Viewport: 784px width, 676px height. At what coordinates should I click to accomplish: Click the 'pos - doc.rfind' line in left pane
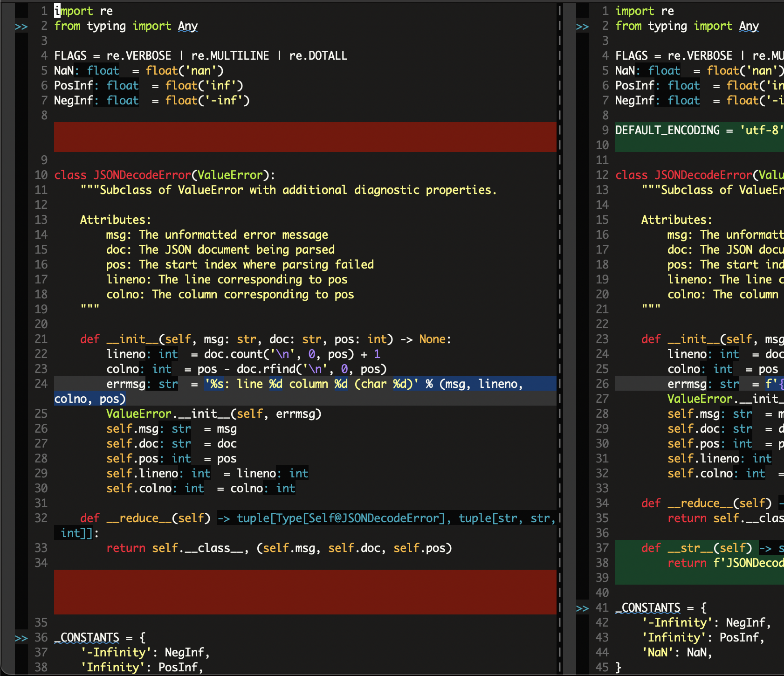click(x=247, y=369)
